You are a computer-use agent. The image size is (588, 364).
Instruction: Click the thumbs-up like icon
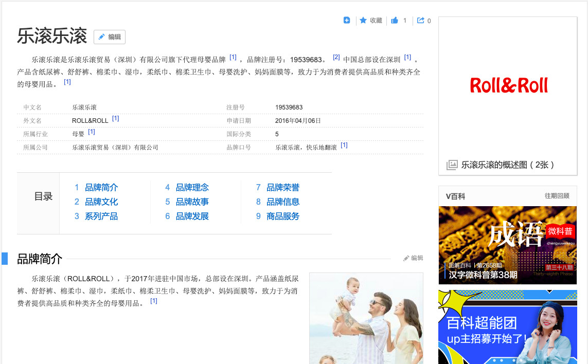click(395, 20)
